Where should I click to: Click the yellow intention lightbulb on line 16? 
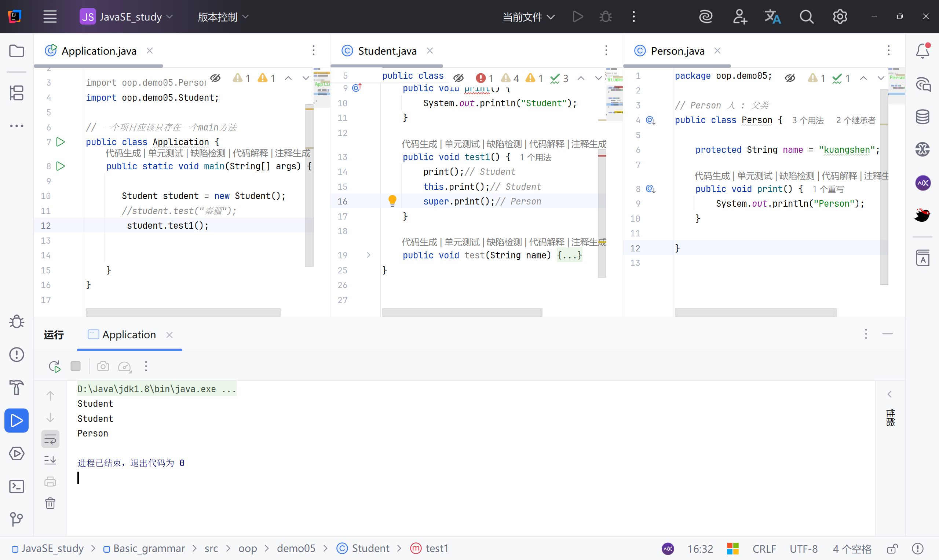[392, 200]
